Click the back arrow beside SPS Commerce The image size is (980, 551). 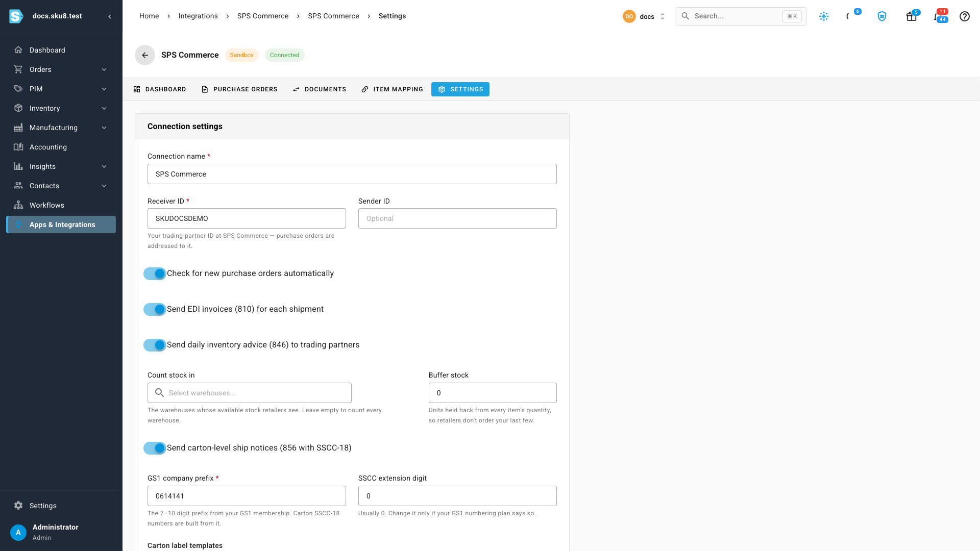[x=145, y=55]
